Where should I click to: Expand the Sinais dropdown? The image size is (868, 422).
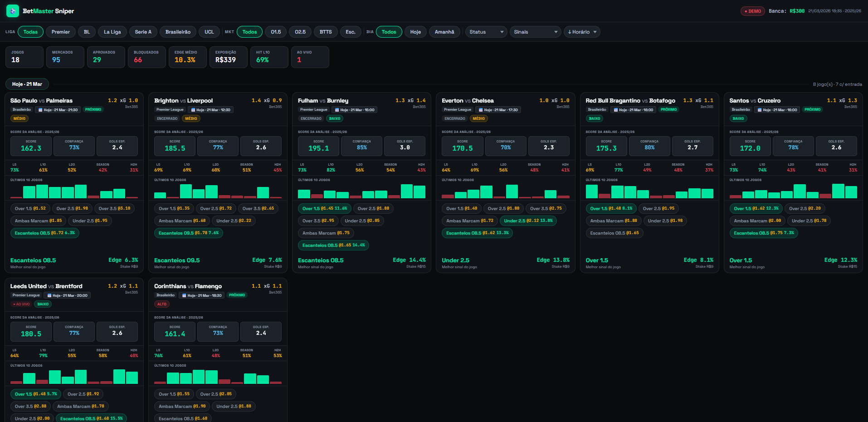(535, 32)
